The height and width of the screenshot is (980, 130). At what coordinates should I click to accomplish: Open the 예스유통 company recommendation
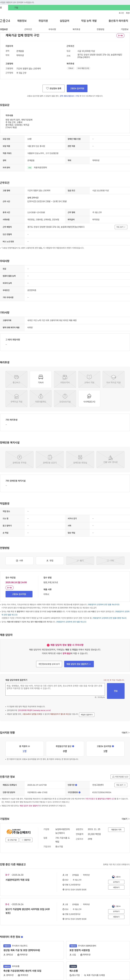point(74,971)
